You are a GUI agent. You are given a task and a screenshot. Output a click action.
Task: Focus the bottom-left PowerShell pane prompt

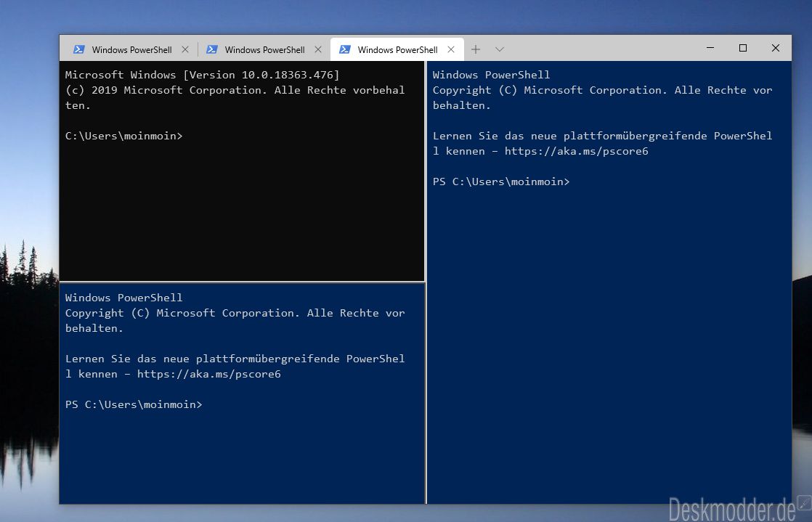(134, 404)
